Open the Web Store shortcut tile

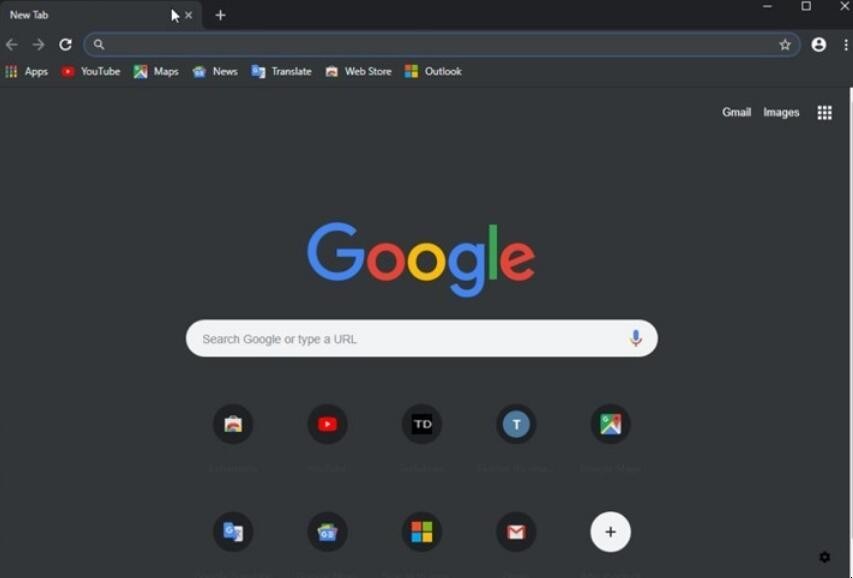point(233,424)
